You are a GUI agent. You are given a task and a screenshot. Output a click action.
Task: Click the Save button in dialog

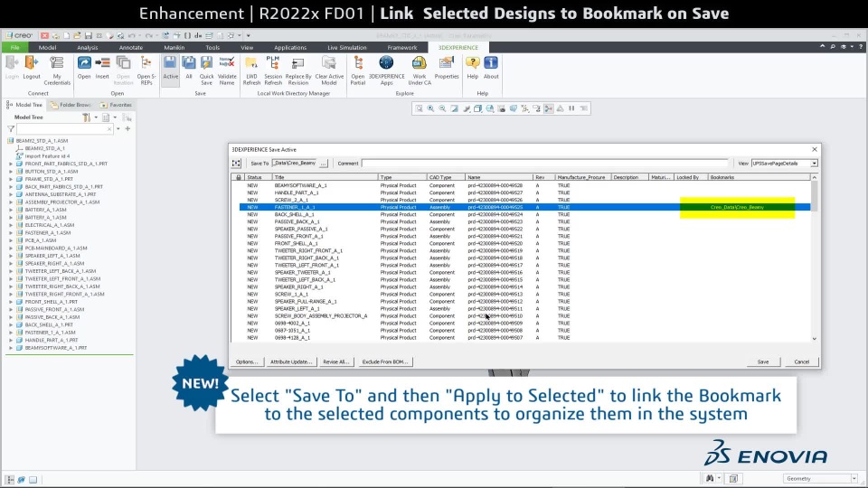click(763, 361)
